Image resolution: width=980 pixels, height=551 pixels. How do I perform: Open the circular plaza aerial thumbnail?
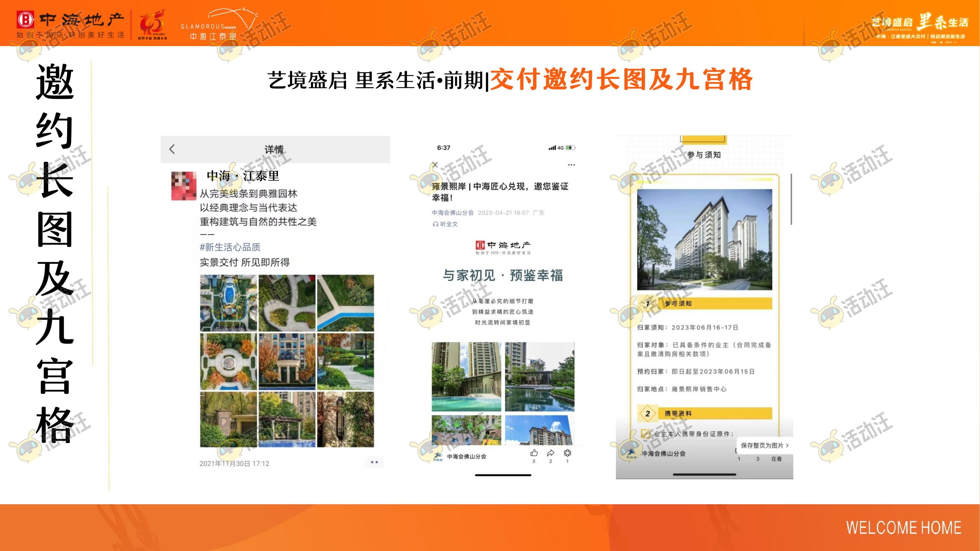click(229, 362)
